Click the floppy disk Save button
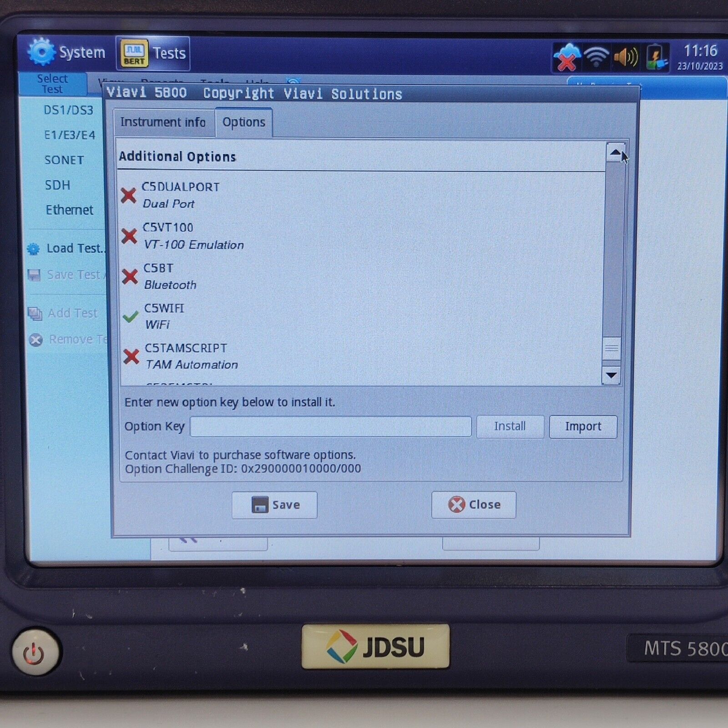728x728 pixels. (x=274, y=505)
